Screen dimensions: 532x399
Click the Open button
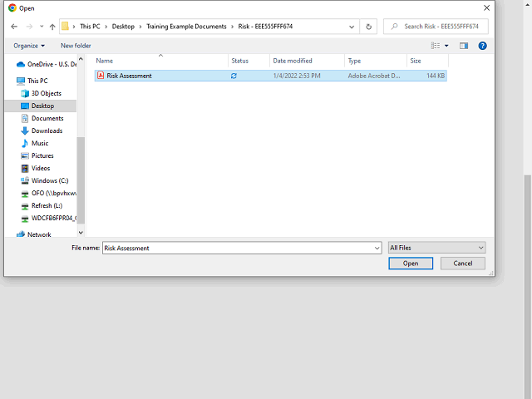[x=411, y=264]
